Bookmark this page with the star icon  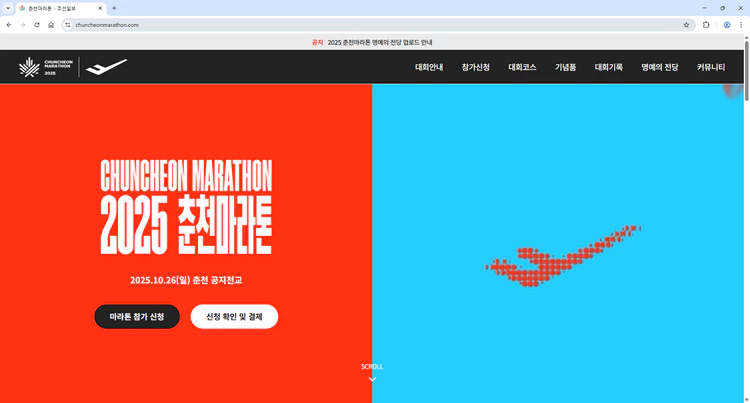click(x=686, y=24)
